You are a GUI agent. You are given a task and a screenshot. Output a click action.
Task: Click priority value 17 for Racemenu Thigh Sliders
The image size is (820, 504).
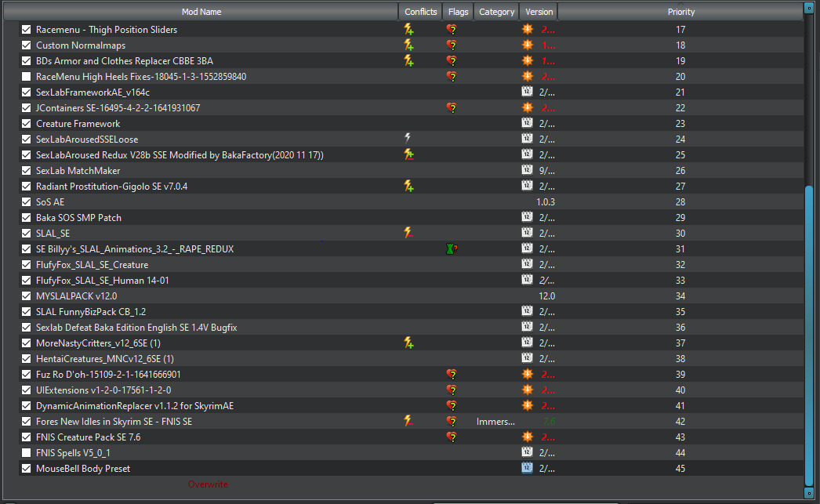pos(680,29)
